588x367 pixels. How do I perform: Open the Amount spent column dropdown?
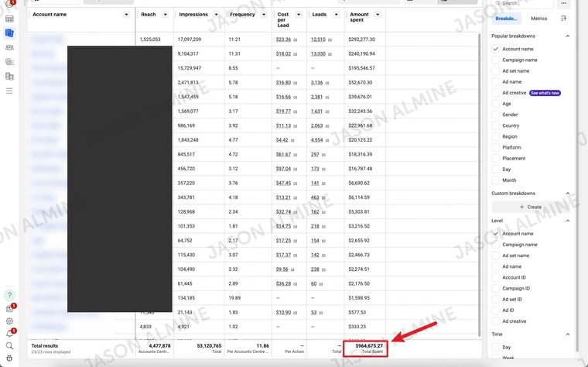click(x=378, y=15)
